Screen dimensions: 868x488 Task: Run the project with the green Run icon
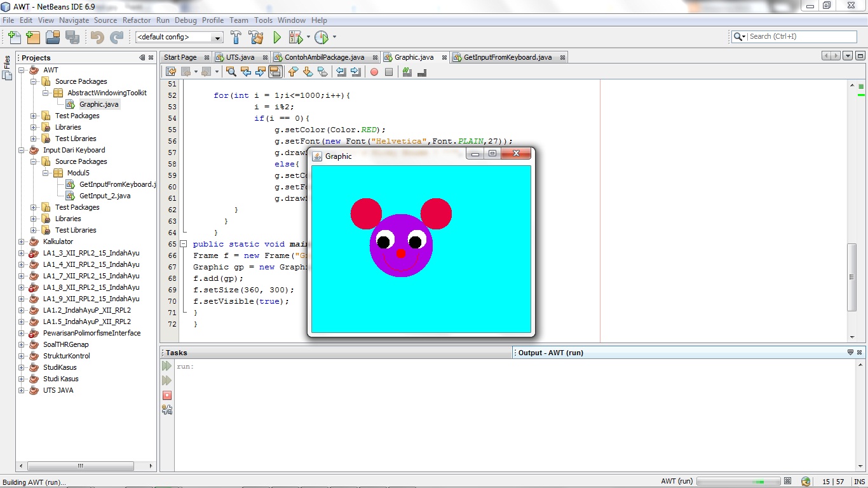click(x=277, y=37)
